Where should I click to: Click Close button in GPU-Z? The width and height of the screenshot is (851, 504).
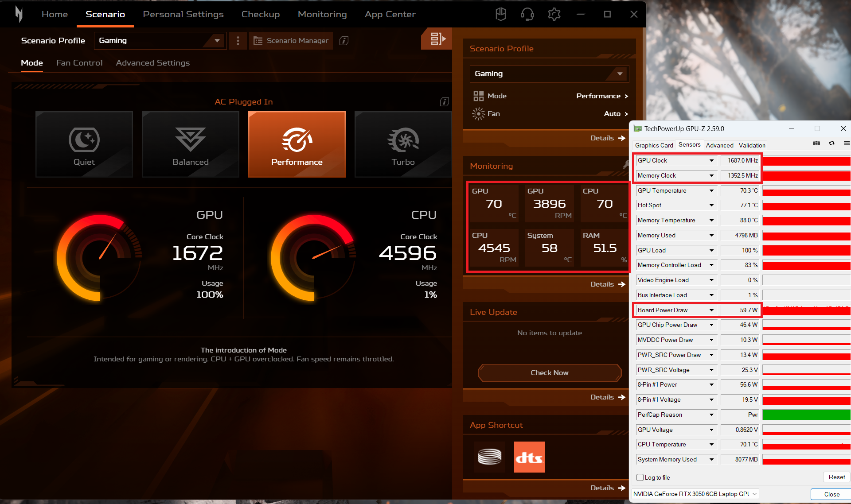point(831,494)
